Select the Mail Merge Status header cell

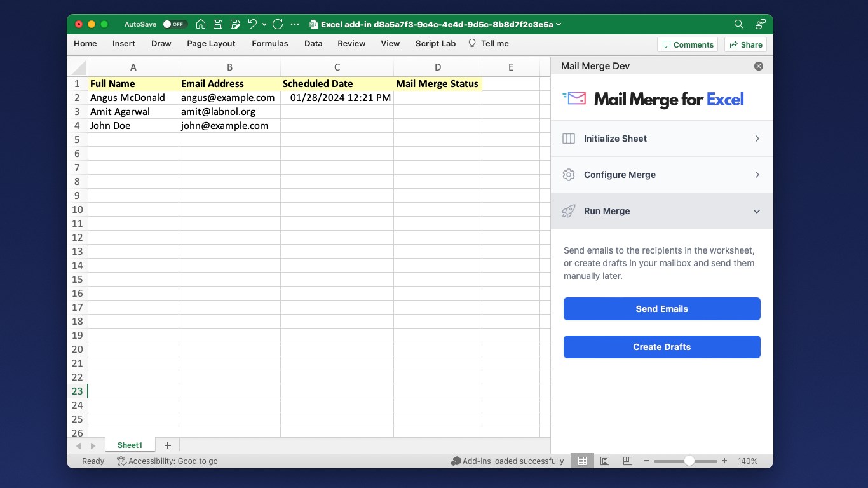(x=438, y=83)
